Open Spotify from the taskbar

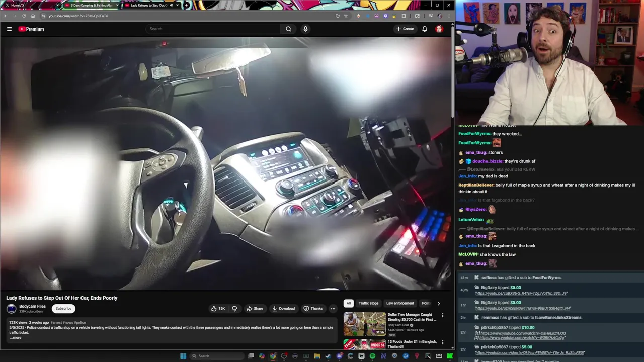pyautogui.click(x=372, y=356)
